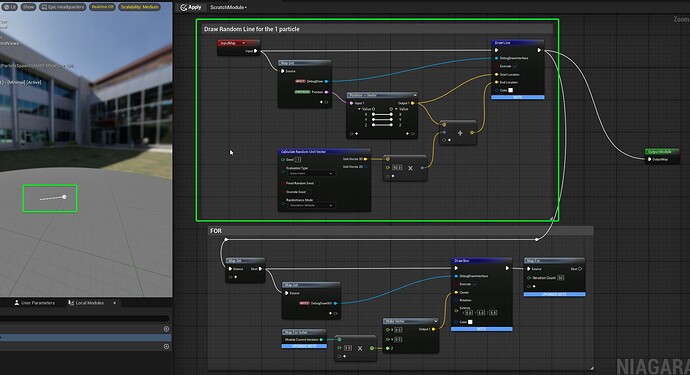This screenshot has height=375, width=690.
Task: Expand the ScratchModule dropdown
Action: coord(228,7)
